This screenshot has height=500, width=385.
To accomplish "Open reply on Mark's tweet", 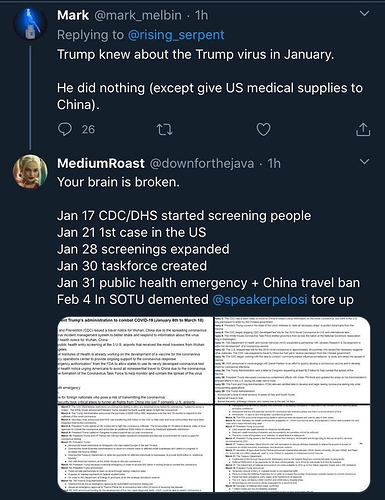I will click(x=65, y=129).
